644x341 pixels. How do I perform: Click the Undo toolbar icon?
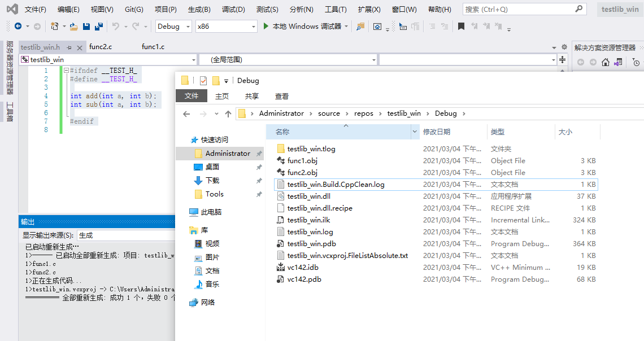[116, 27]
